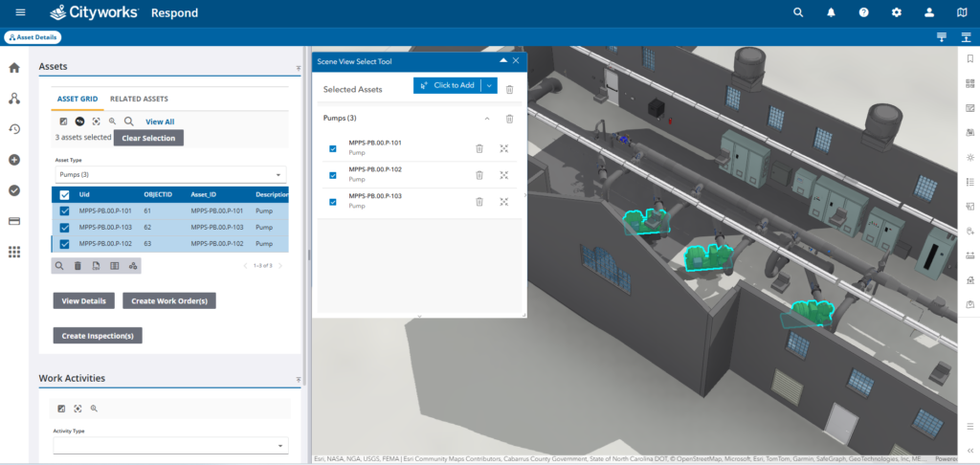980x465 pixels.
Task: Remove Pumps group with its trash icon
Action: (509, 119)
